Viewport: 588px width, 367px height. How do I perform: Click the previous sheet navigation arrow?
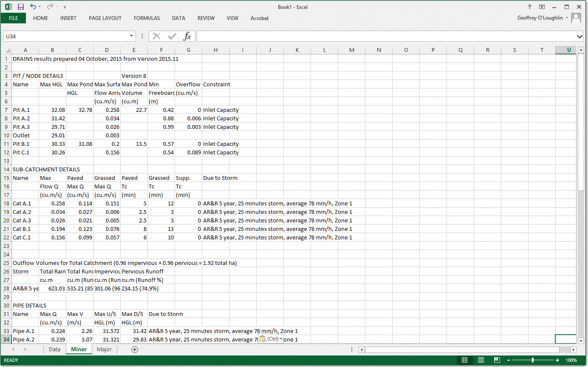click(x=13, y=349)
